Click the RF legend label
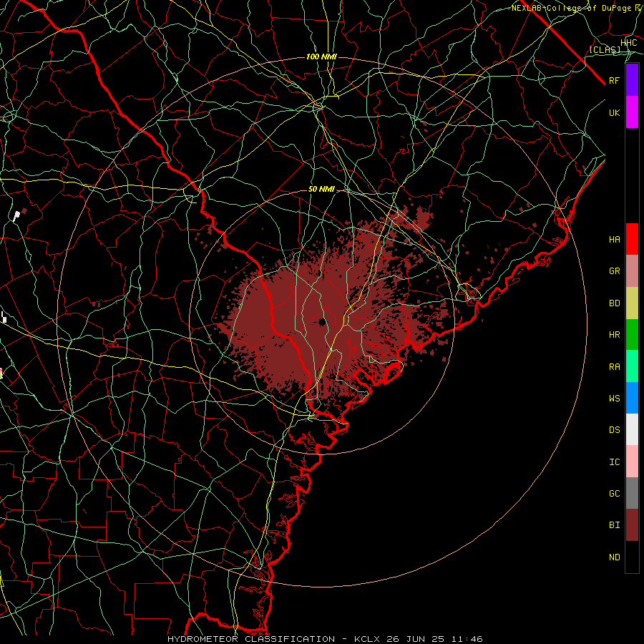 click(614, 80)
